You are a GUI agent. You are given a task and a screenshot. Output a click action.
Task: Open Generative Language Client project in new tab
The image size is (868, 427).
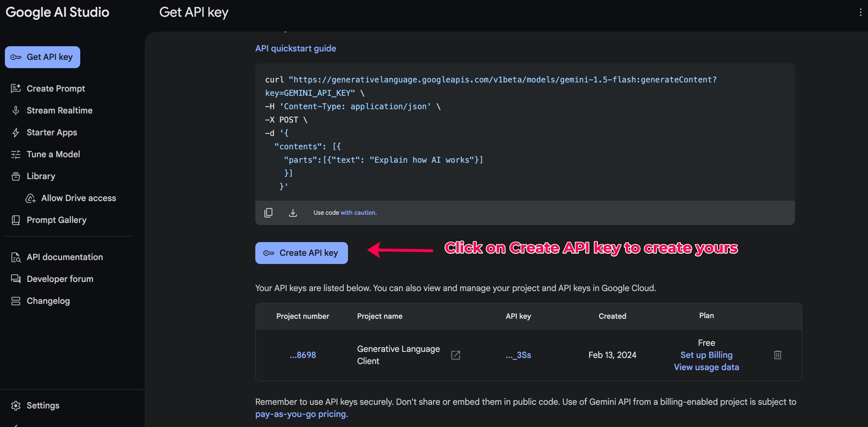(455, 355)
